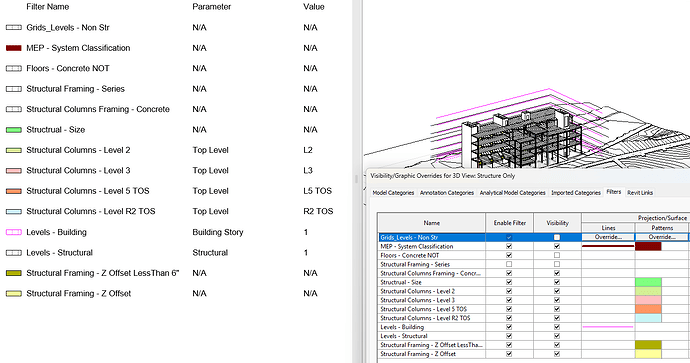The width and height of the screenshot is (690, 363).
Task: Click the Parameter legend heading
Action: (x=212, y=7)
